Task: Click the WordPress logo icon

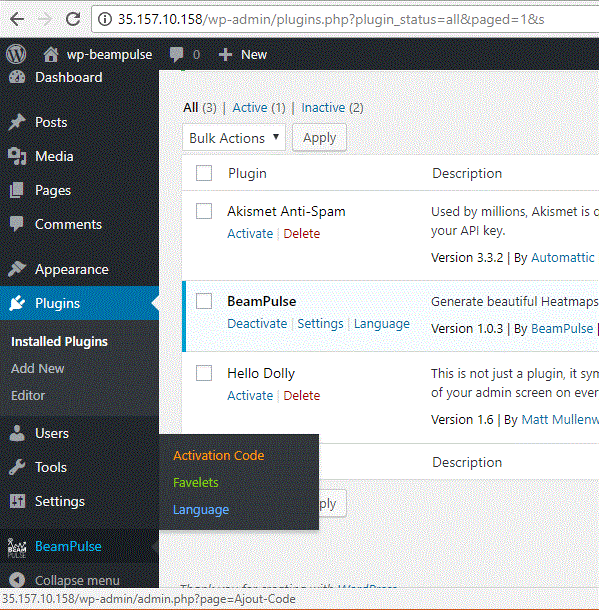Action: (16, 54)
